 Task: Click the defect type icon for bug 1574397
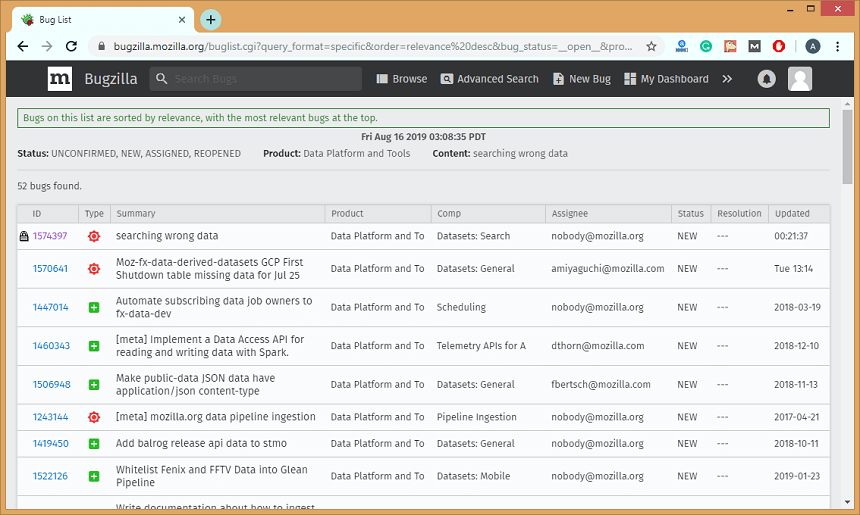point(94,236)
